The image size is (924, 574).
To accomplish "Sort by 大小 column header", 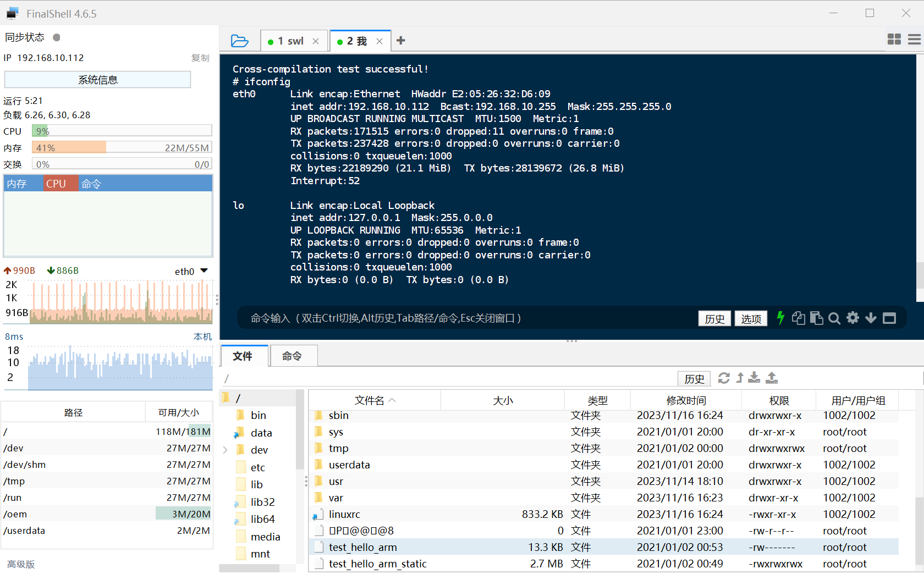I will 503,400.
